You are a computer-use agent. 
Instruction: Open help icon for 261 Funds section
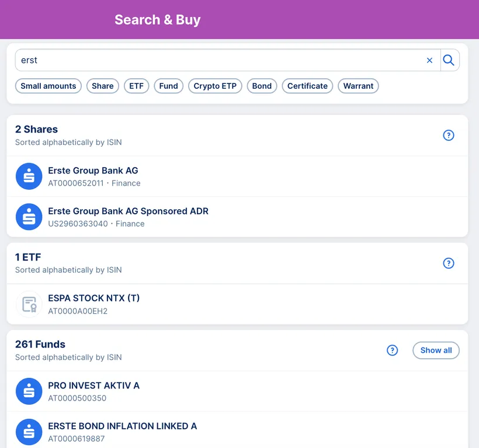[392, 350]
